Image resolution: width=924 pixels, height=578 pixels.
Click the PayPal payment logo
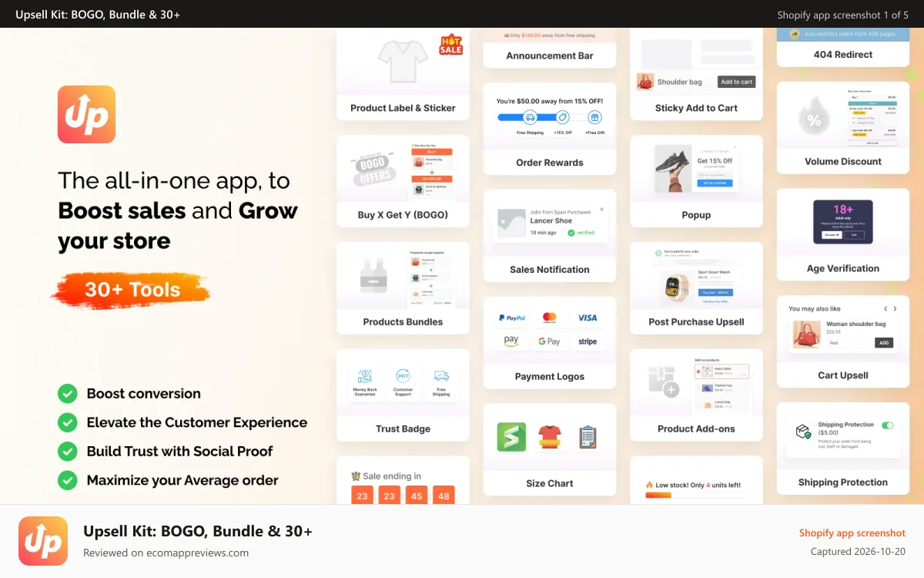click(x=511, y=318)
